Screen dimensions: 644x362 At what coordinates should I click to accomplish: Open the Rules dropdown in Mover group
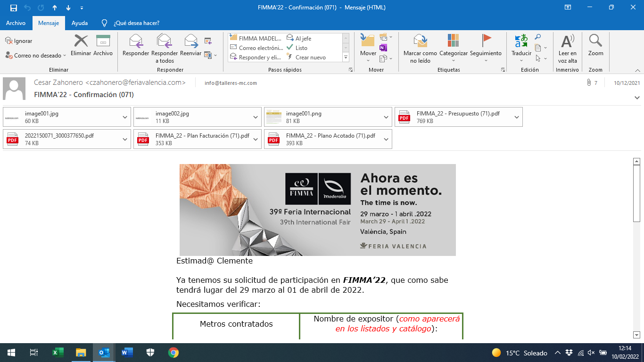(x=386, y=37)
